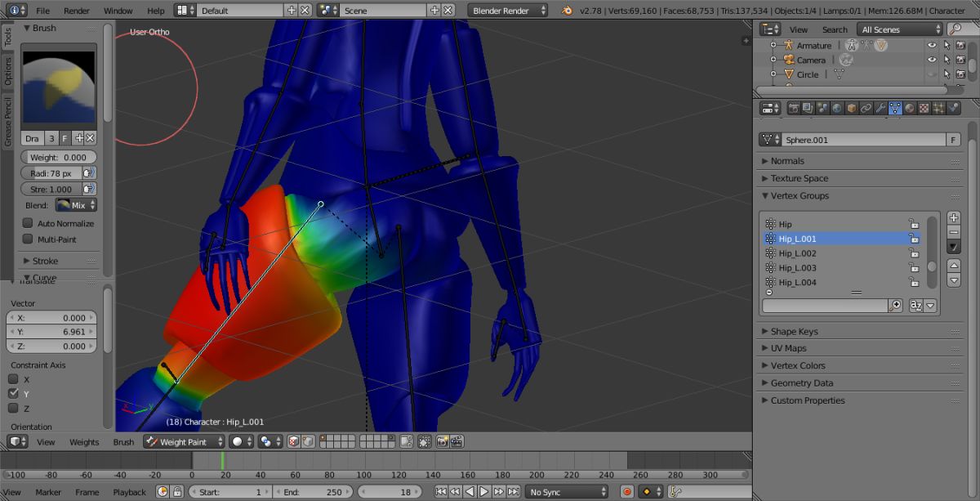The image size is (980, 501).
Task: Toggle the Hip_L.001 group lock icon
Action: (x=915, y=239)
